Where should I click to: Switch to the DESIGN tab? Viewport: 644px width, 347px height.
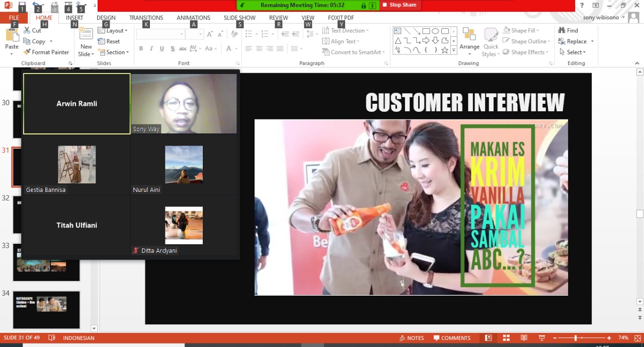coord(106,18)
